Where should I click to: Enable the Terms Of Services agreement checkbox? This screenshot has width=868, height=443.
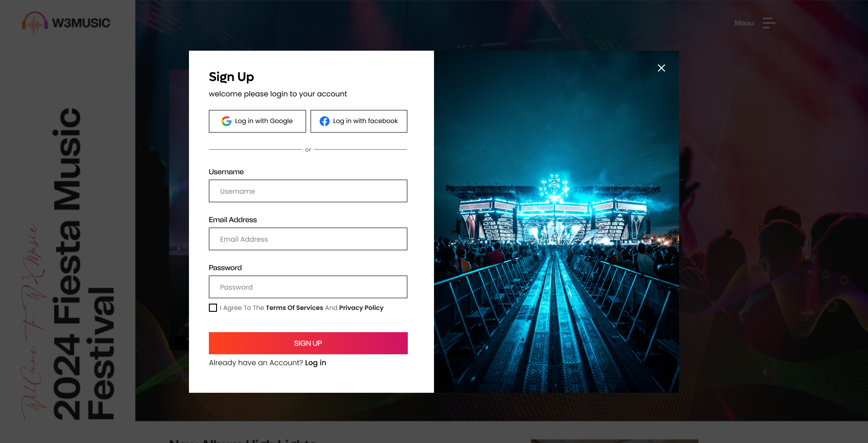click(212, 308)
